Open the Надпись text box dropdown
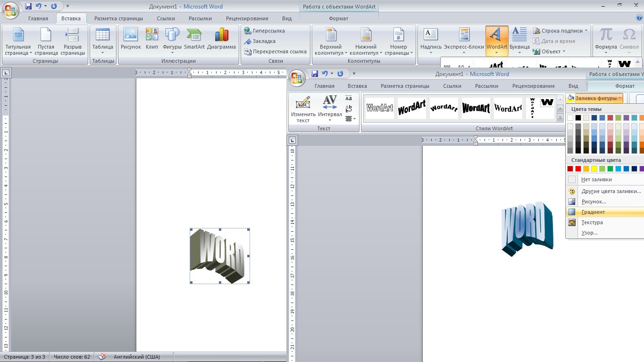The height and width of the screenshot is (362, 644). 431,42
